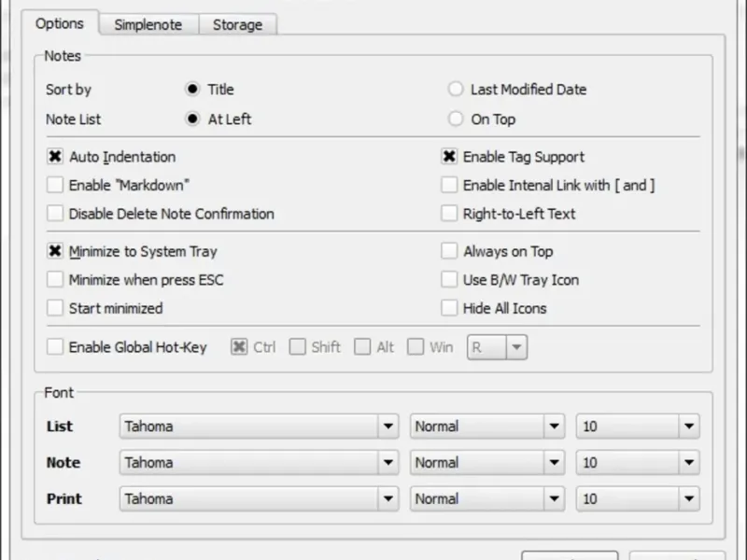The width and height of the screenshot is (747, 560).
Task: Toggle Disable Delete Note Confirmation
Action: click(55, 214)
